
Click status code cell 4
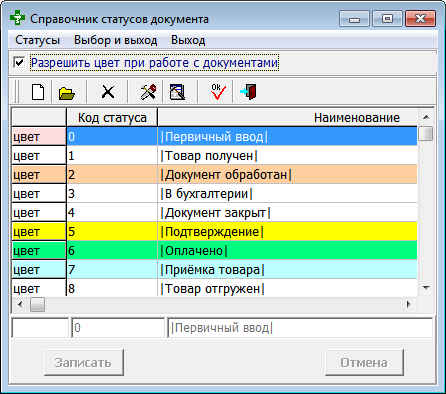pos(112,212)
